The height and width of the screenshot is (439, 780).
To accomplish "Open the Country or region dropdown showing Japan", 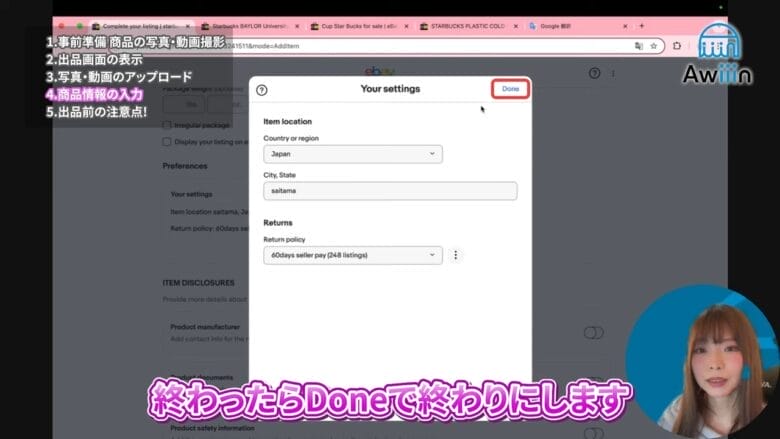I will [353, 154].
